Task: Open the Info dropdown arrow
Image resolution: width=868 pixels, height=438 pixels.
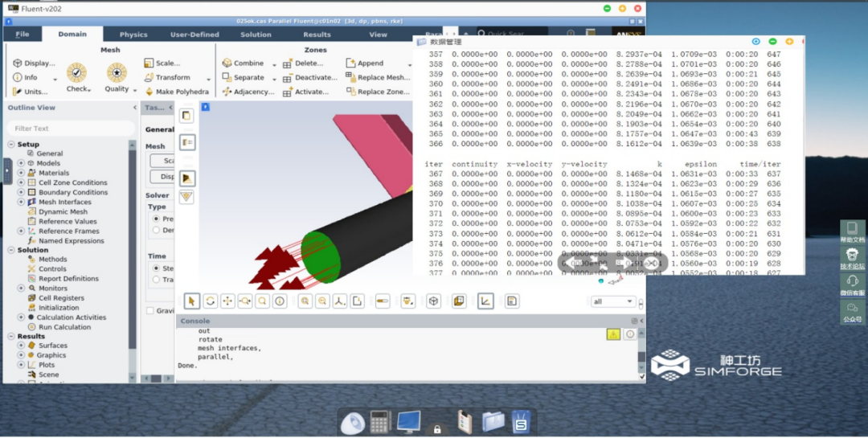Action: (x=55, y=79)
